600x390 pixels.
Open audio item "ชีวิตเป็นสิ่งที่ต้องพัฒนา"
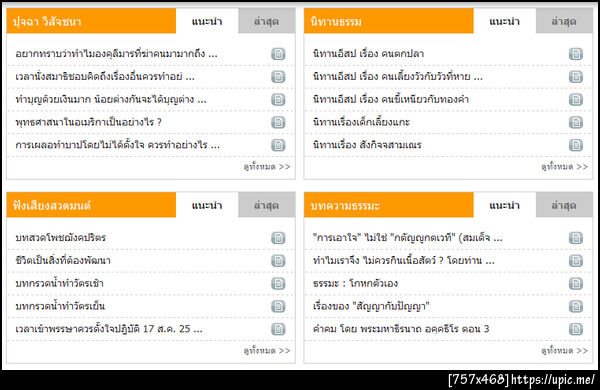63,261
